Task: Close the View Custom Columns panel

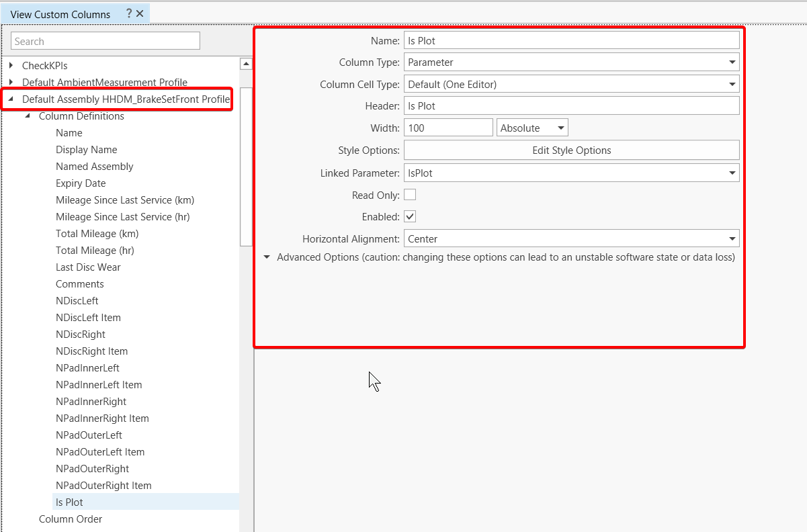Action: 140,13
